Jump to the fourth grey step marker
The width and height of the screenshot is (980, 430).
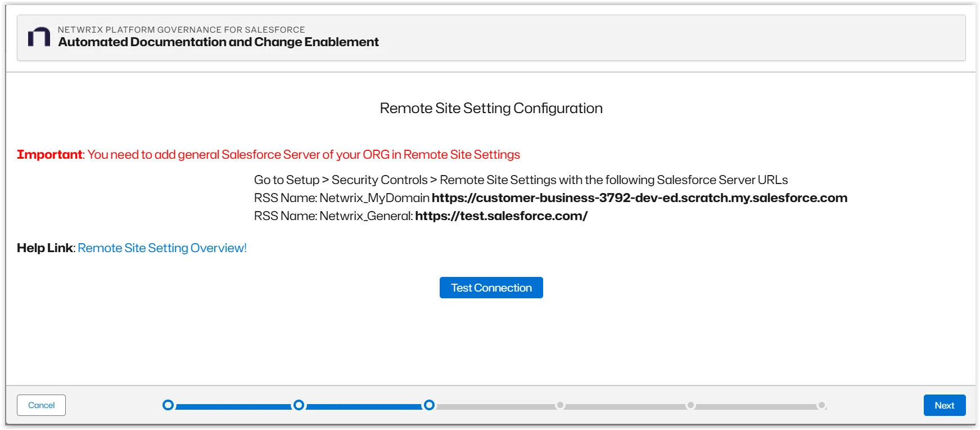click(x=560, y=405)
